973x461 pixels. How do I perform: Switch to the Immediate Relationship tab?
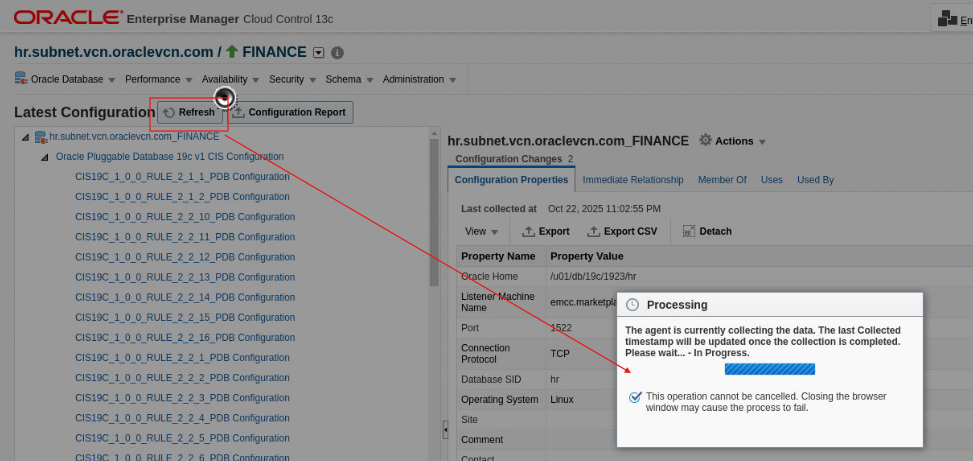click(633, 180)
